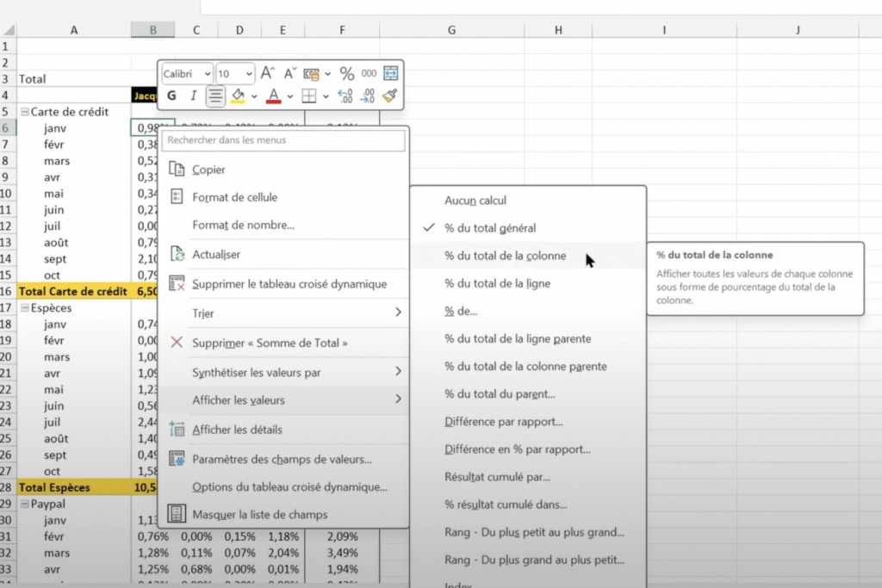Toggle italic formatting
The width and height of the screenshot is (882, 588).
tap(194, 96)
